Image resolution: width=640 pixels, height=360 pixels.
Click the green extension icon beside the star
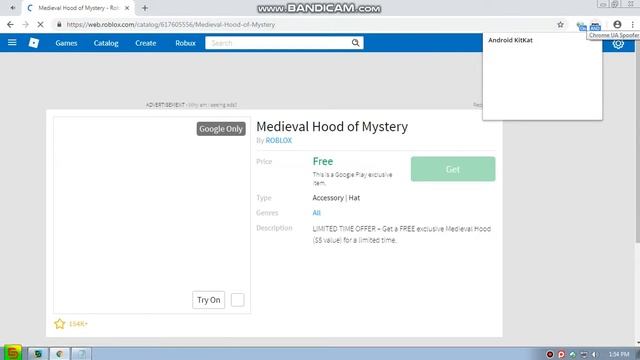(x=581, y=27)
